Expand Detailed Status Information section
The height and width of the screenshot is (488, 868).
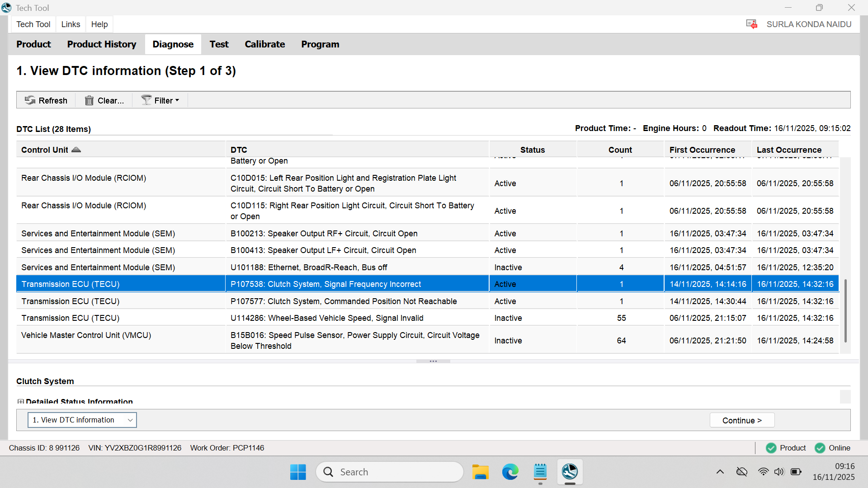pyautogui.click(x=20, y=401)
